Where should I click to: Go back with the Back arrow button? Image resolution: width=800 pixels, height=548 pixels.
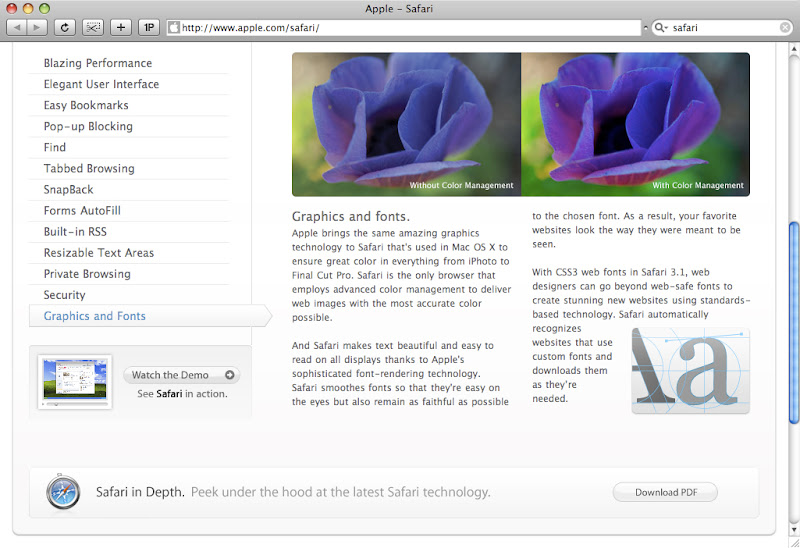tap(17, 28)
